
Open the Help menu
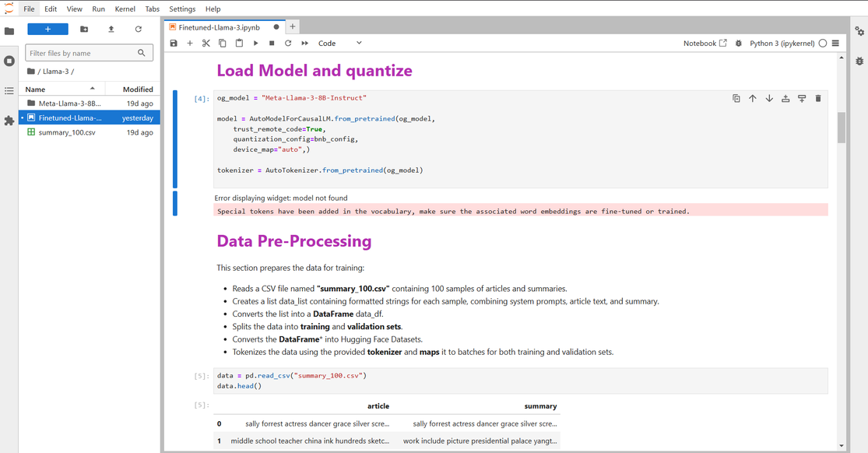tap(213, 9)
